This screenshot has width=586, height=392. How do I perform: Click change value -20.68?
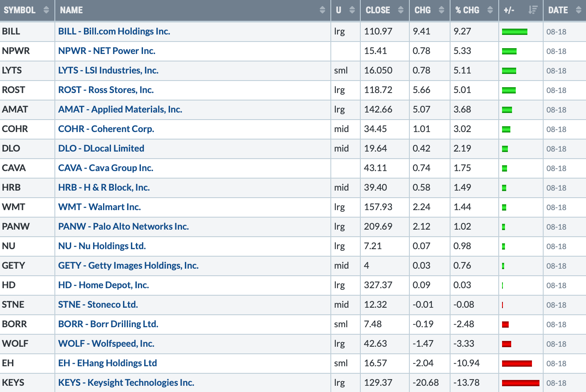click(426, 382)
